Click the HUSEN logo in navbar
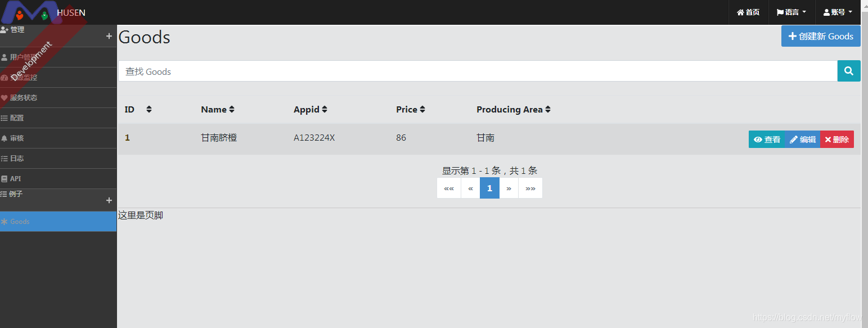The image size is (868, 328). click(x=44, y=12)
